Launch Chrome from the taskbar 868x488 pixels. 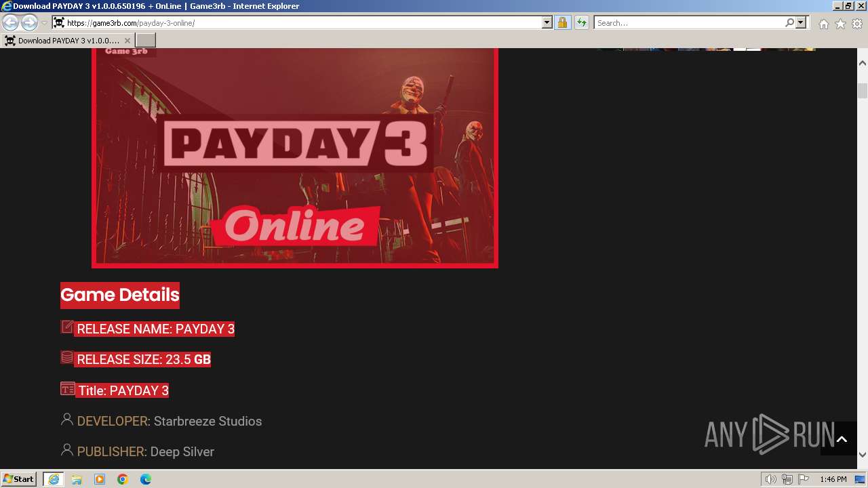coord(123,479)
